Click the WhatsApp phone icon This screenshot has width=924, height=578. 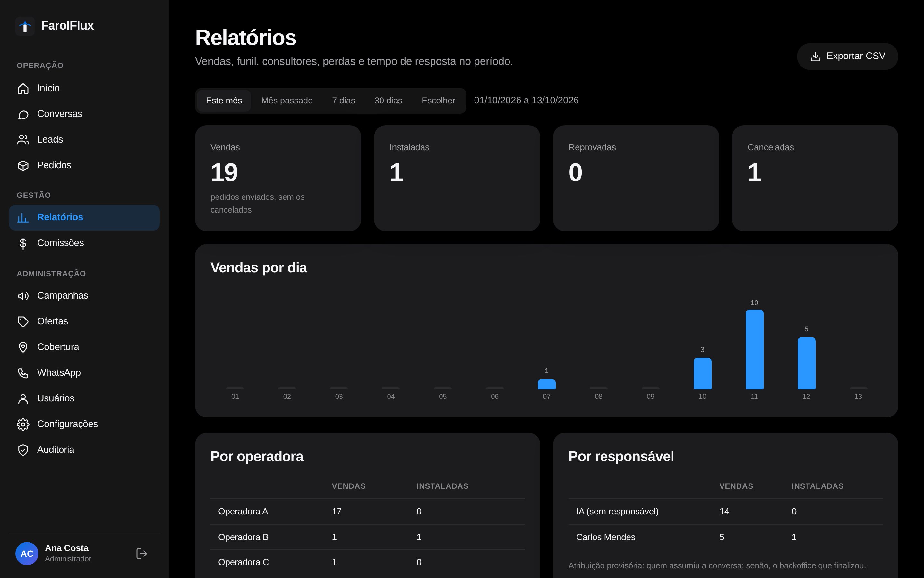click(23, 373)
